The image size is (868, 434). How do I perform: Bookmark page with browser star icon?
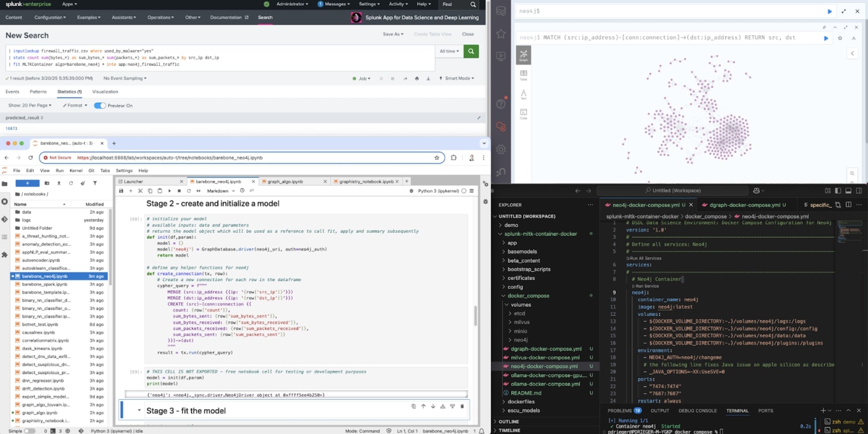tap(437, 158)
